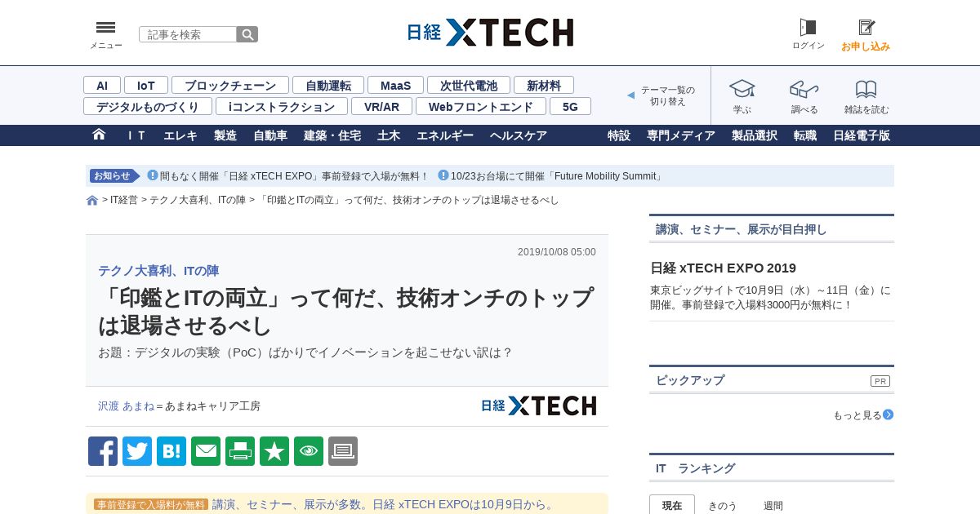Image resolution: width=980 pixels, height=514 pixels.
Task: Print the article via printer icon
Action: [x=240, y=451]
